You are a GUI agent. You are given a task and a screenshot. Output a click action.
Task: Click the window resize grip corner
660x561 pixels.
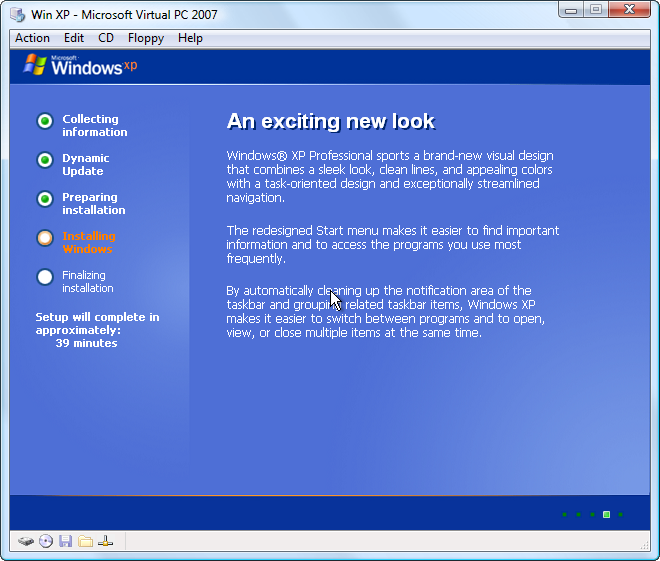pyautogui.click(x=644, y=545)
